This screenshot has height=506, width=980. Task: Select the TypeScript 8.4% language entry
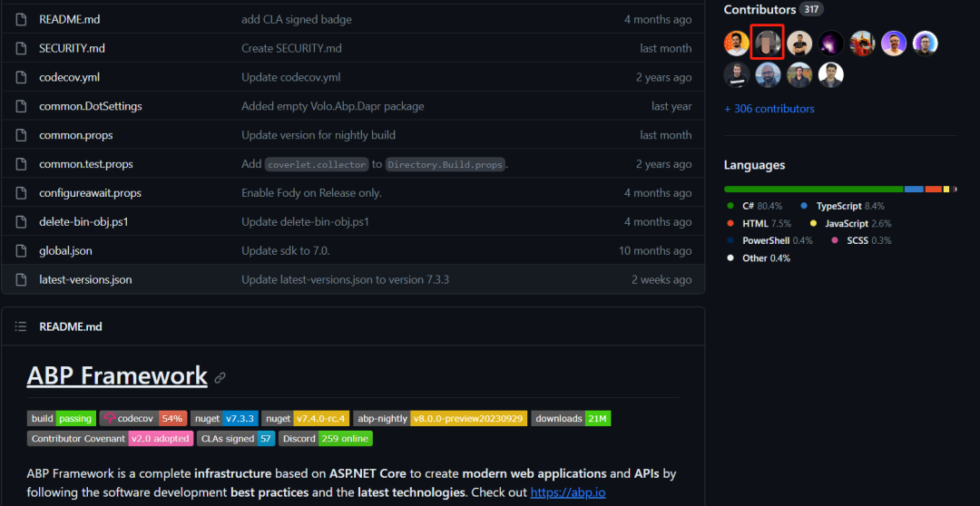842,206
